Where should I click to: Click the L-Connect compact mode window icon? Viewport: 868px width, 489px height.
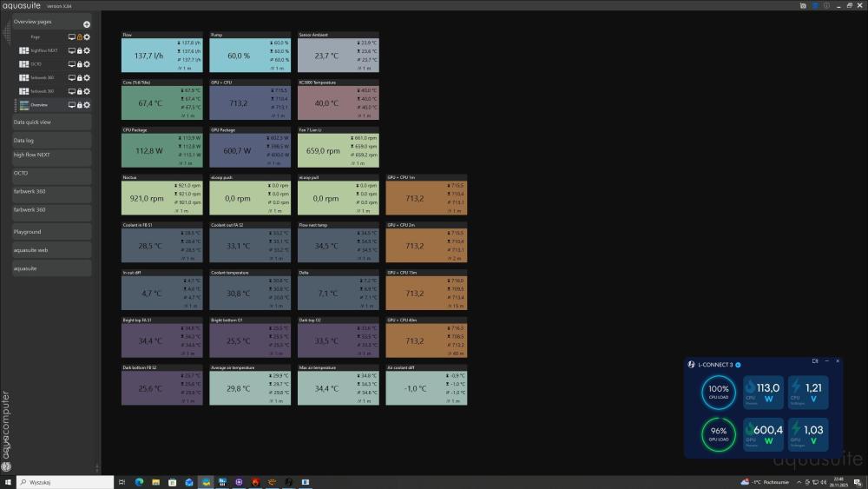(x=814, y=360)
